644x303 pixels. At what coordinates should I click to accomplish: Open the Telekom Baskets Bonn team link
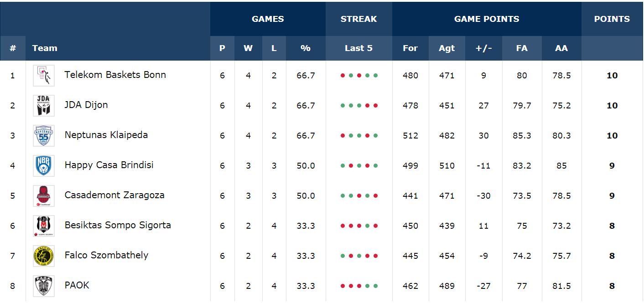115,75
